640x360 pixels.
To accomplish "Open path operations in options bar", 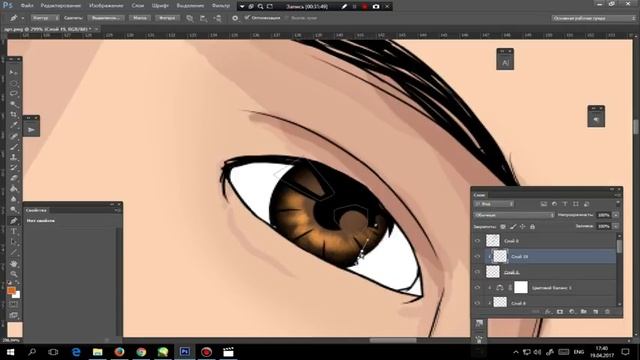I will (x=190, y=18).
